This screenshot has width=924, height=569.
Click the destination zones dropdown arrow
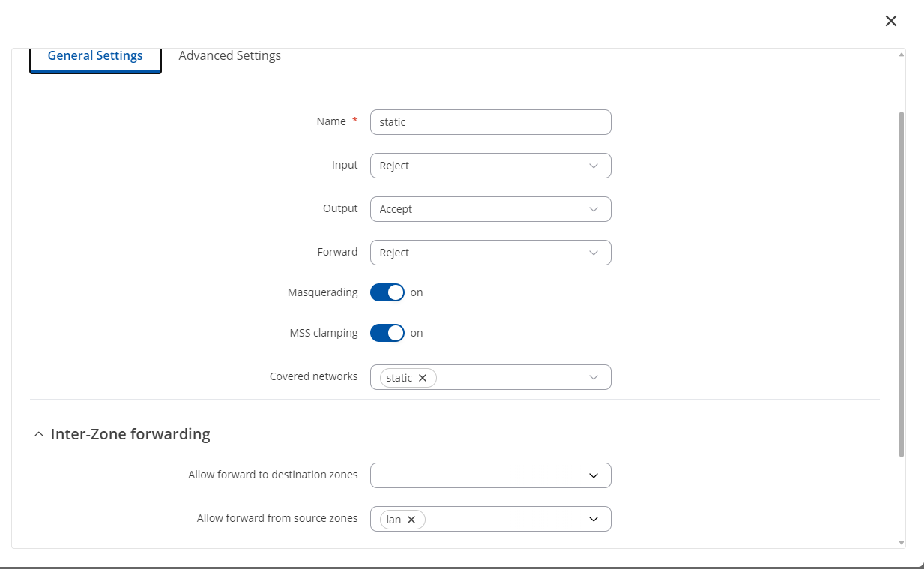pyautogui.click(x=594, y=475)
